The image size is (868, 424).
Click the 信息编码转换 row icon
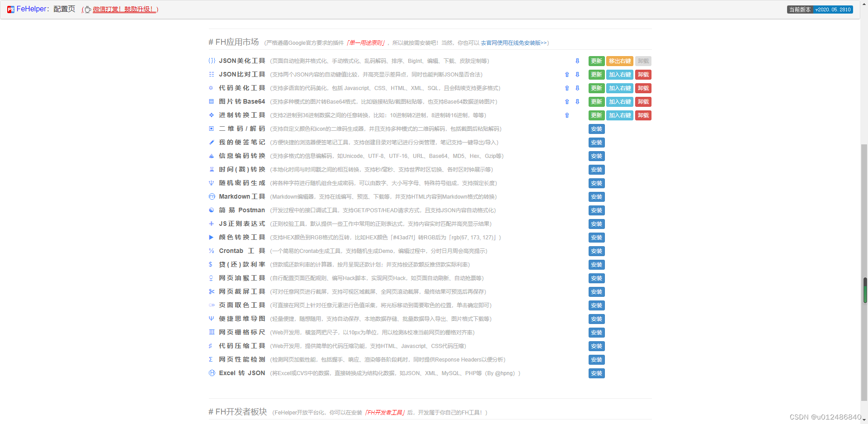pos(211,156)
